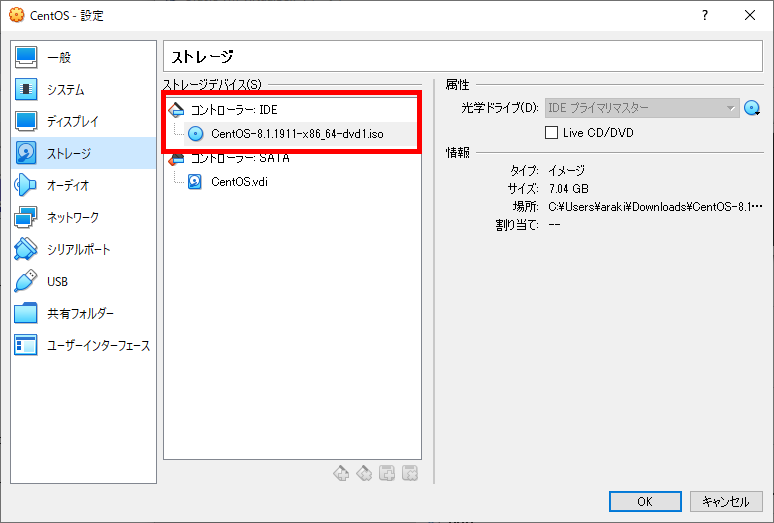Enable the Live CD/DVD checkbox
Screen dimensions: 774x523
click(551, 133)
